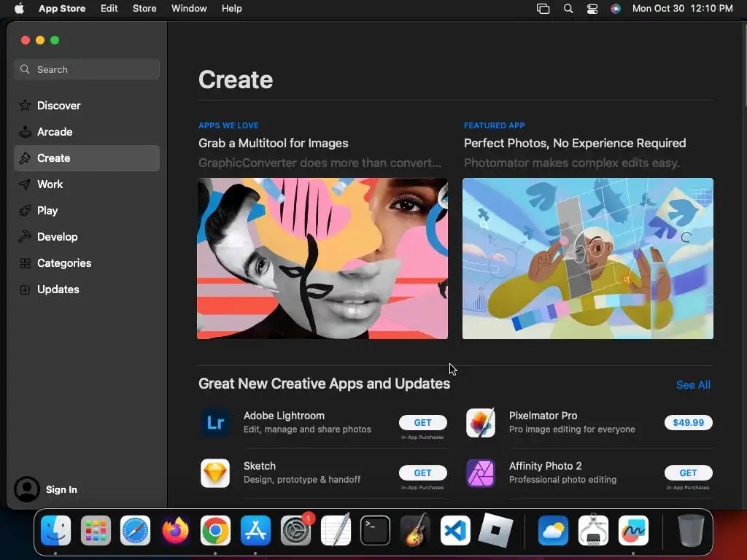Select Create in sidebar

[87, 158]
